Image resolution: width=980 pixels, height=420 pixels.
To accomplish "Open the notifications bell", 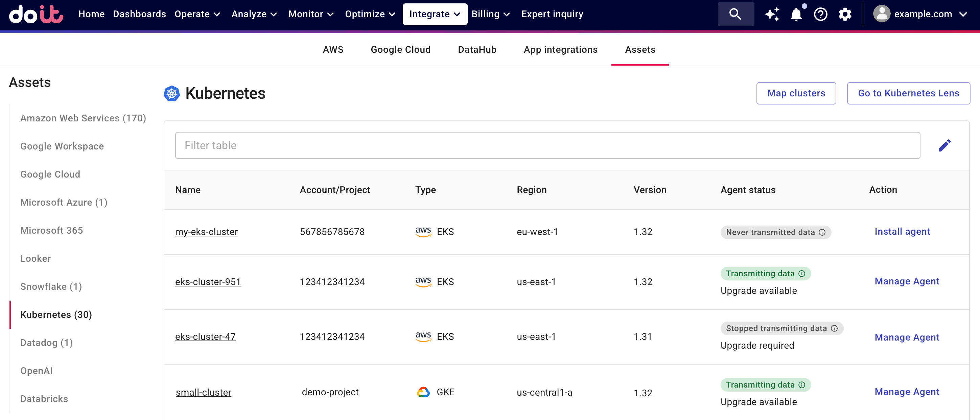I will tap(796, 15).
